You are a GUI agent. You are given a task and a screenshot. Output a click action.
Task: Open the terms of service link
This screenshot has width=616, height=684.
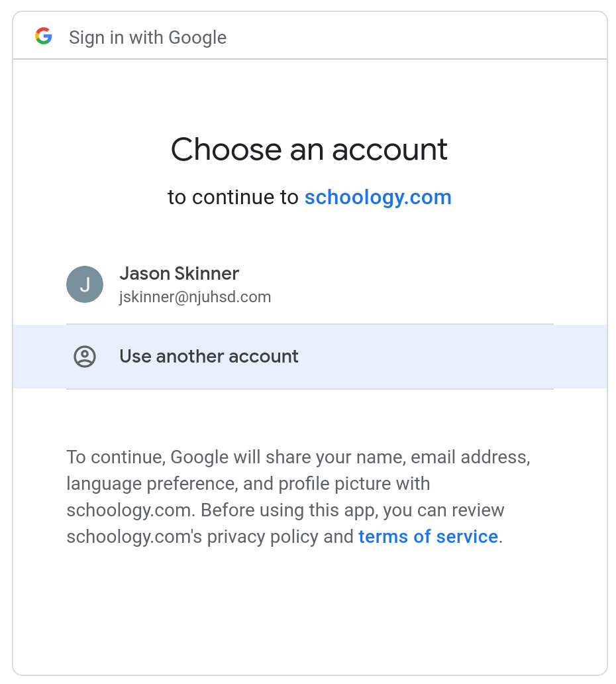pyautogui.click(x=428, y=537)
